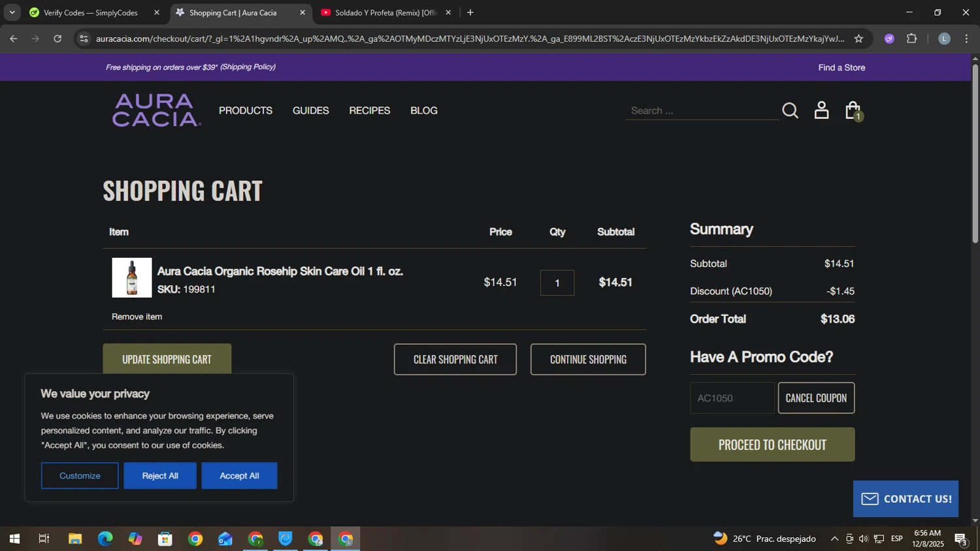Open File Explorer from the taskbar

[x=75, y=539]
